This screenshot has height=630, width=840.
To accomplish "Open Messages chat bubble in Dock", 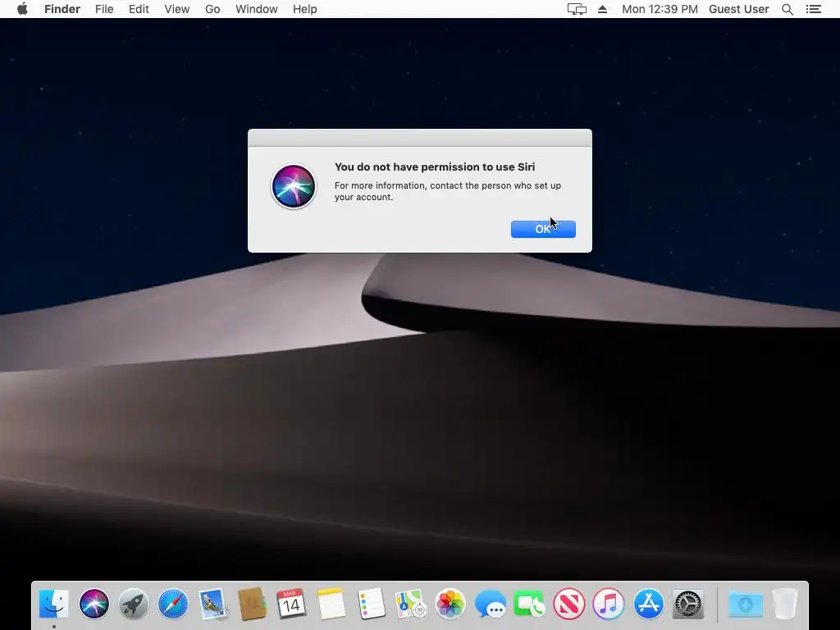I will [490, 604].
